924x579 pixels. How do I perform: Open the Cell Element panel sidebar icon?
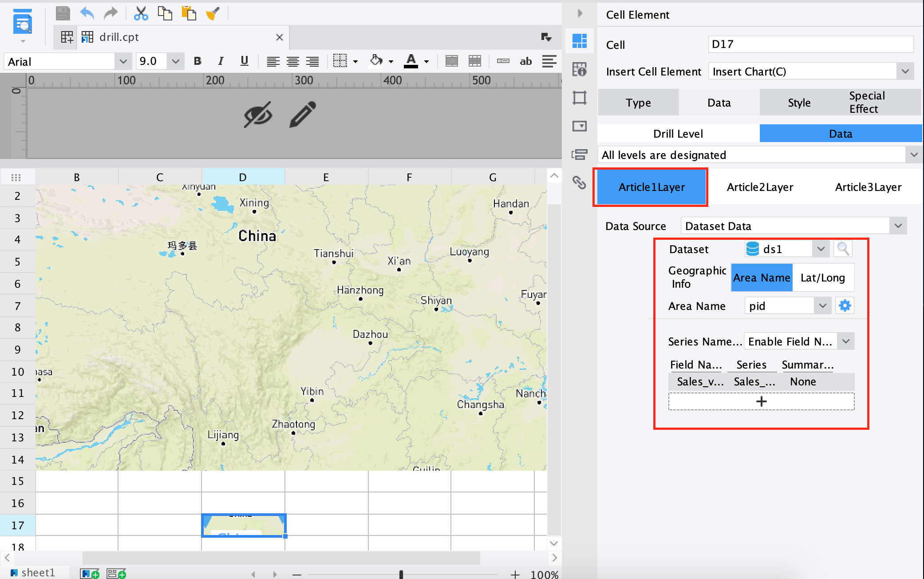point(580,41)
